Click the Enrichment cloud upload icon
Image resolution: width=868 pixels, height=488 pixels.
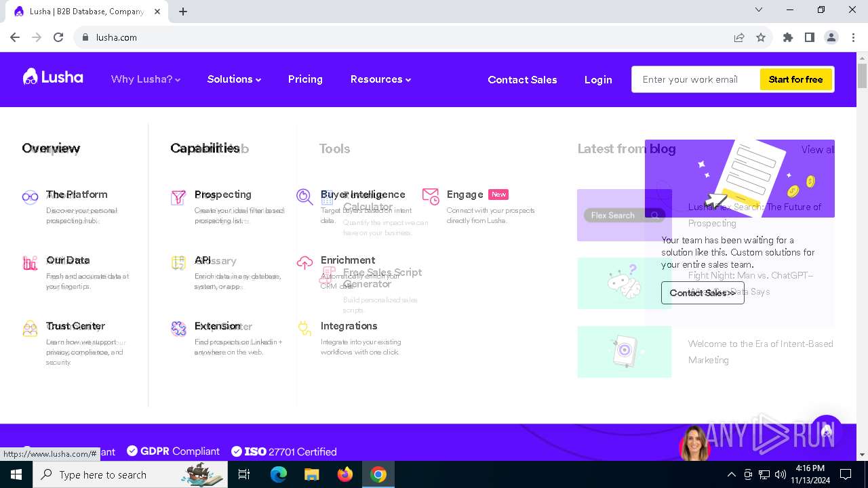(x=304, y=263)
